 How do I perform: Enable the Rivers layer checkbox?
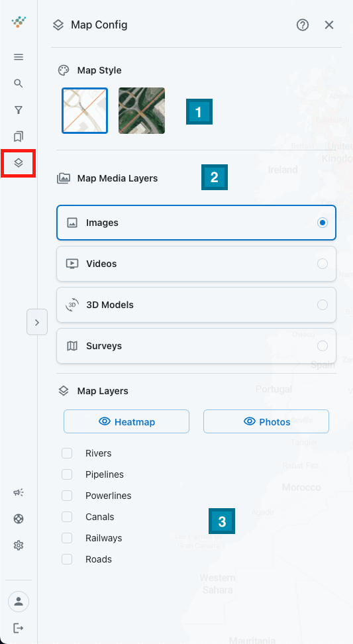67,453
